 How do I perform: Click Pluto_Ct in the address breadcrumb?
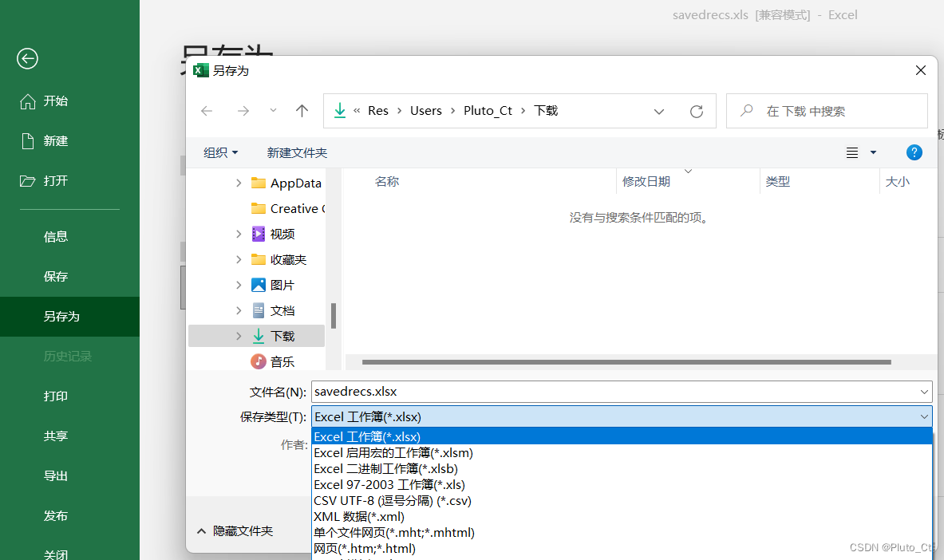pos(488,111)
